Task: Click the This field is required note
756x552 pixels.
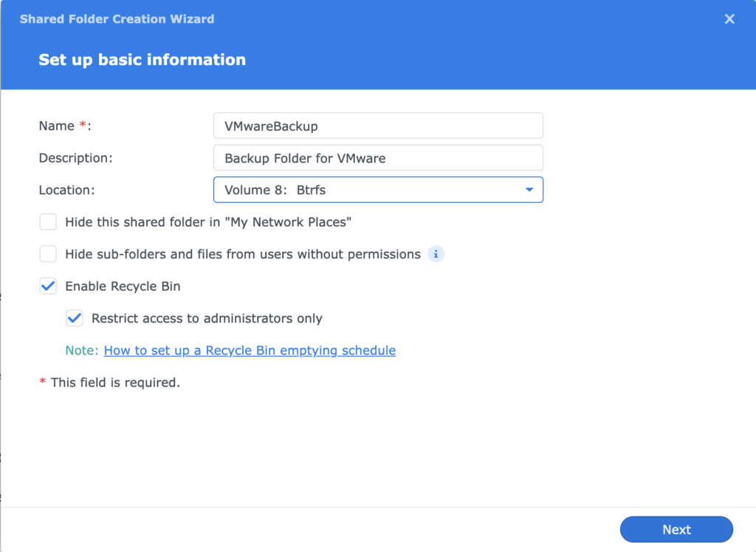Action: point(115,382)
